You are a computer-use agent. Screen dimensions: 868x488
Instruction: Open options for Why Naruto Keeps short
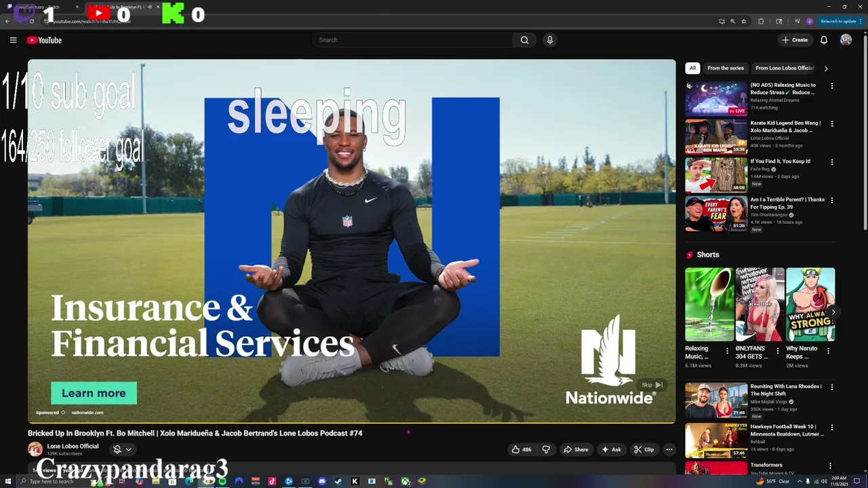tap(828, 351)
